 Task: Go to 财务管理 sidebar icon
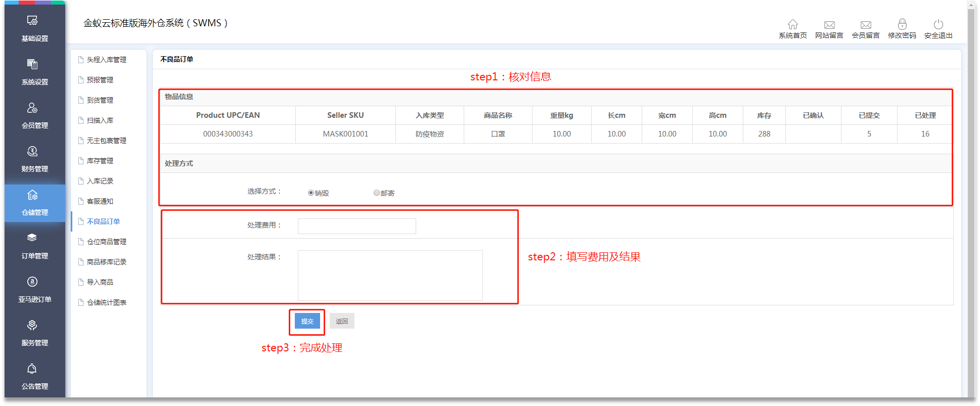coord(32,152)
